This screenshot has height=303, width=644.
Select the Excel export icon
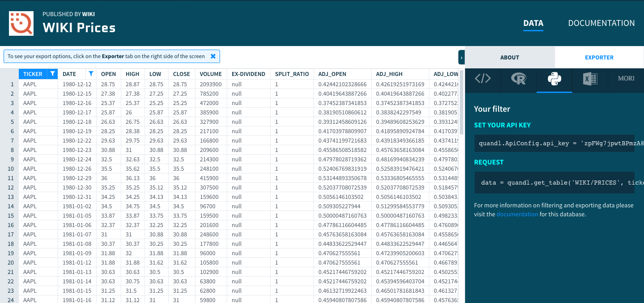590,79
